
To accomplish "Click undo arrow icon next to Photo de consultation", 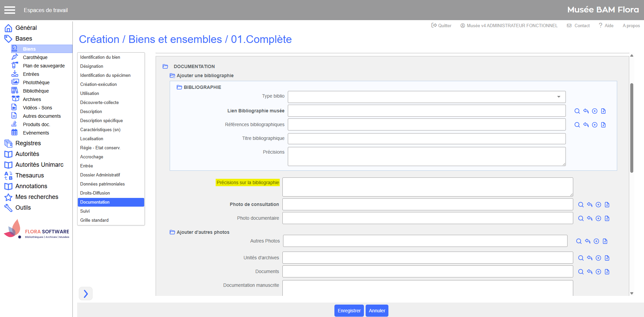I will point(589,205).
